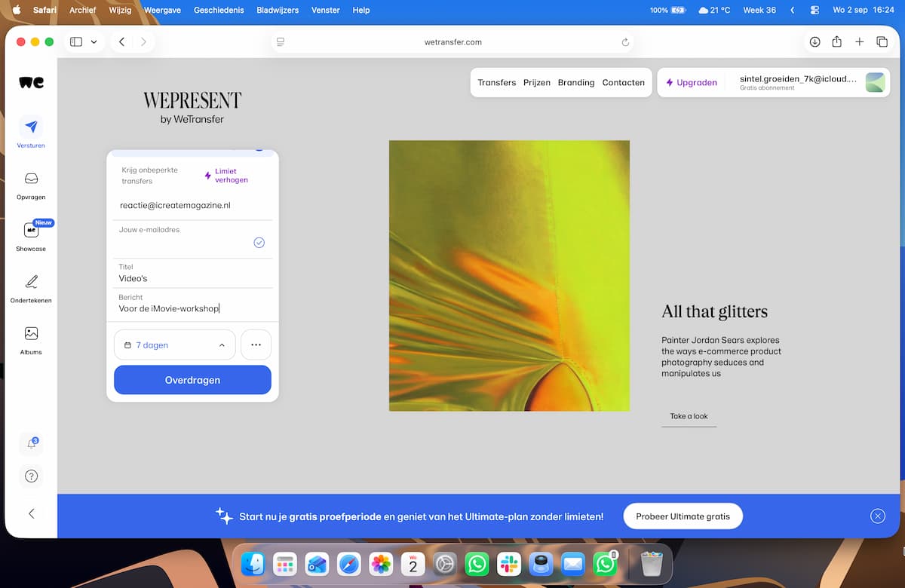Open Slack from the Dock
Image resolution: width=905 pixels, height=588 pixels.
(x=509, y=563)
